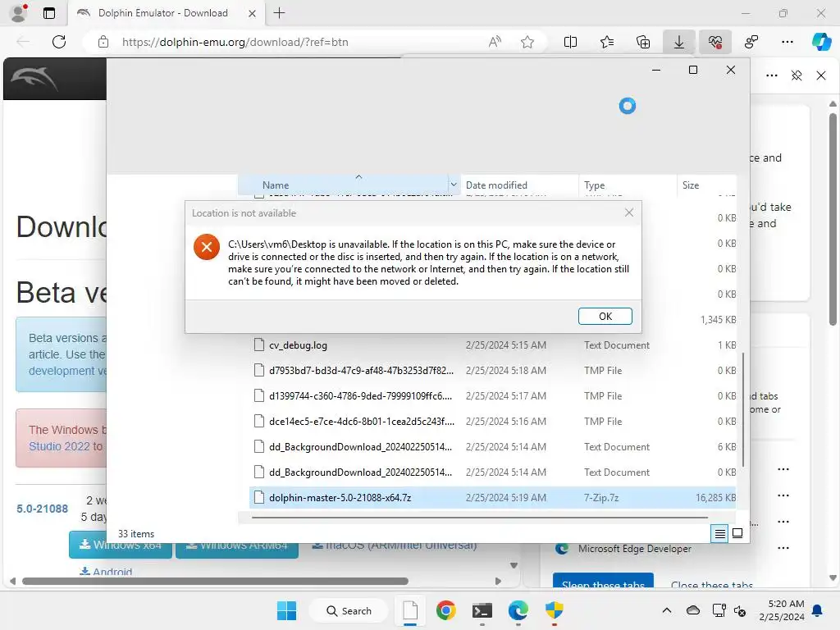Viewport: 840px width, 630px height.
Task: Click webpage horizontal scrollbar
Action: click(216, 582)
